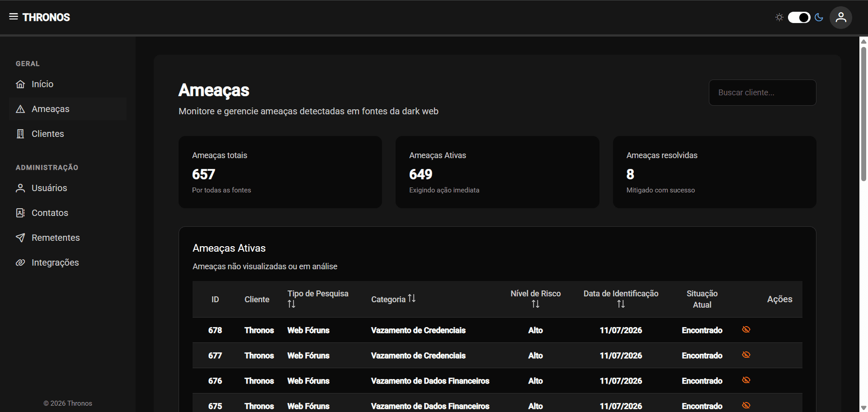Sort by Nível de Risco arrows
868x412 pixels.
point(535,304)
